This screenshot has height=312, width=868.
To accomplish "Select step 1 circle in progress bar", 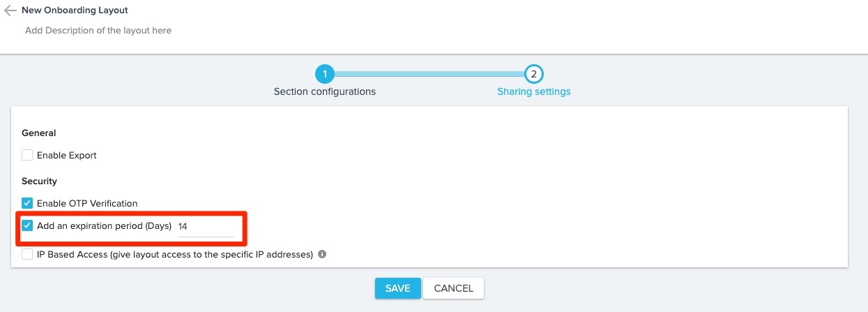I will tap(324, 73).
